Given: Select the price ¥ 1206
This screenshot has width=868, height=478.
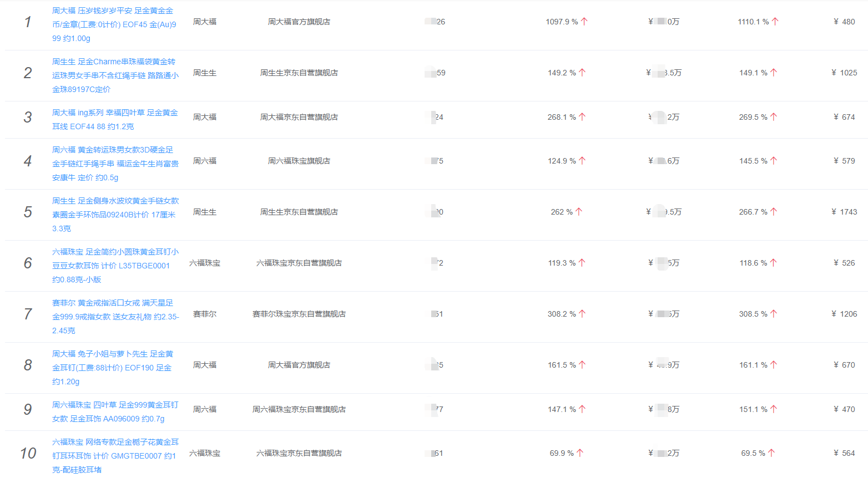Looking at the screenshot, I should 844,314.
